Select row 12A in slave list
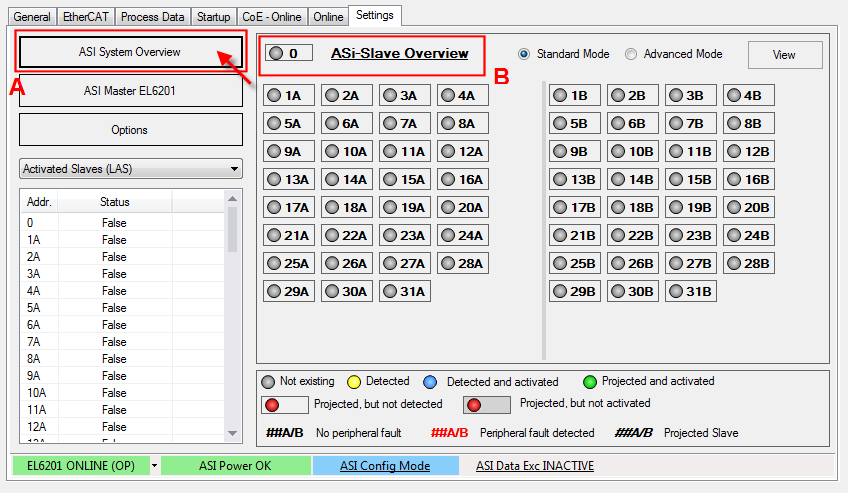This screenshot has height=493, width=848. click(123, 427)
